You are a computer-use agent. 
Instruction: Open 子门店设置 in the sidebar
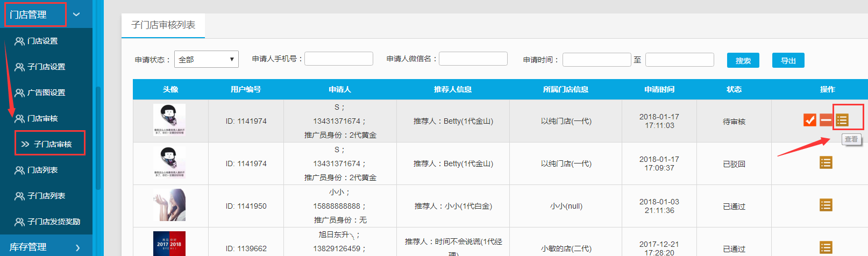point(46,67)
